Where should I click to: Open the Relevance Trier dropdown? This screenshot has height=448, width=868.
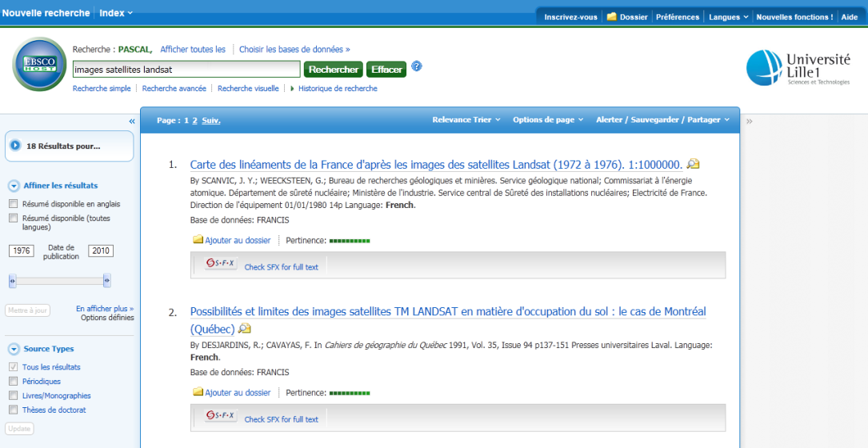tap(466, 120)
